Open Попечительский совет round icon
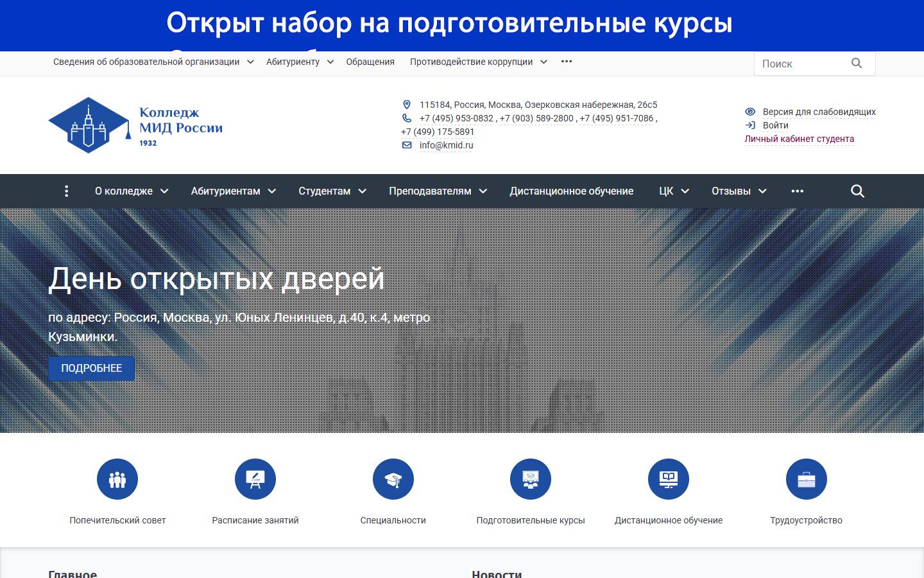The height and width of the screenshot is (578, 924). [x=117, y=479]
